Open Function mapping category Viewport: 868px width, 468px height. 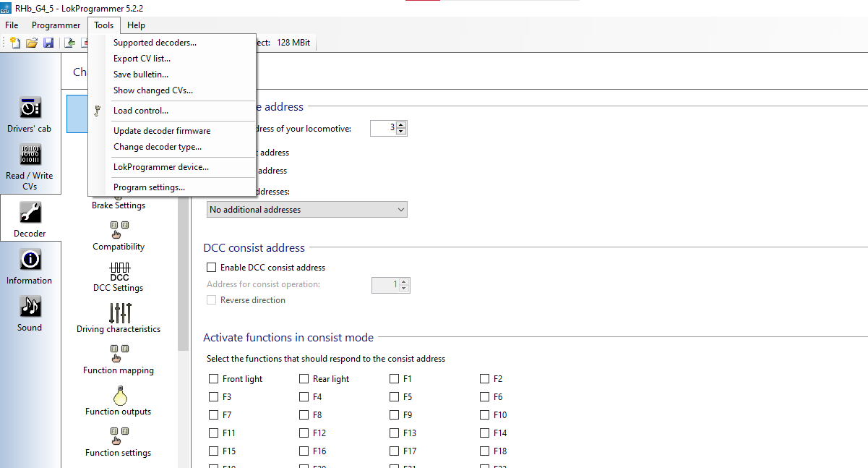[x=119, y=359]
